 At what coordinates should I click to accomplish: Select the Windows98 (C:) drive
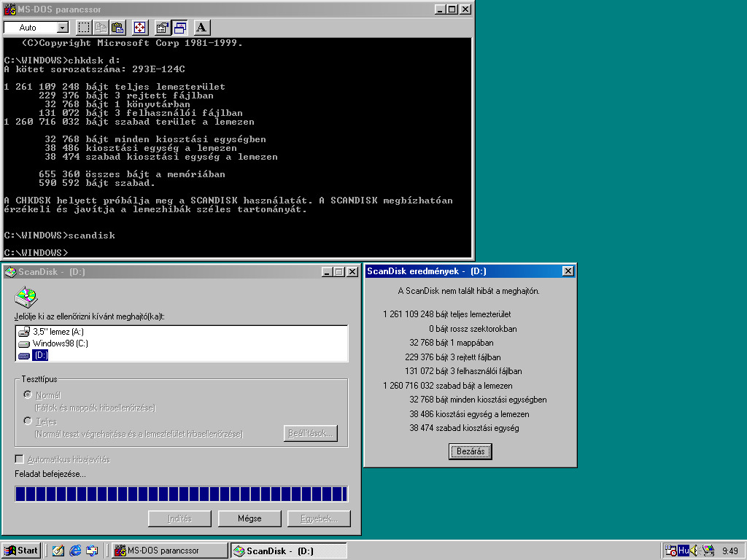pyautogui.click(x=53, y=343)
